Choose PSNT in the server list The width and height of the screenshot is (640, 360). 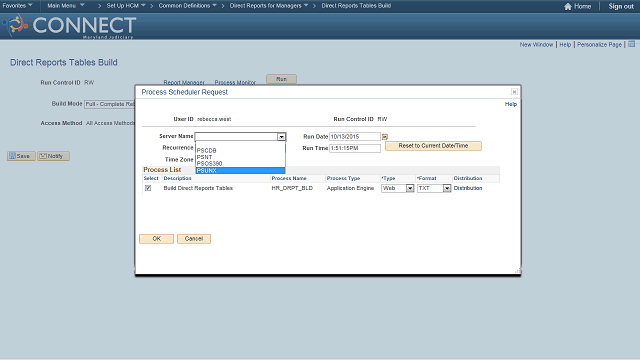point(240,157)
